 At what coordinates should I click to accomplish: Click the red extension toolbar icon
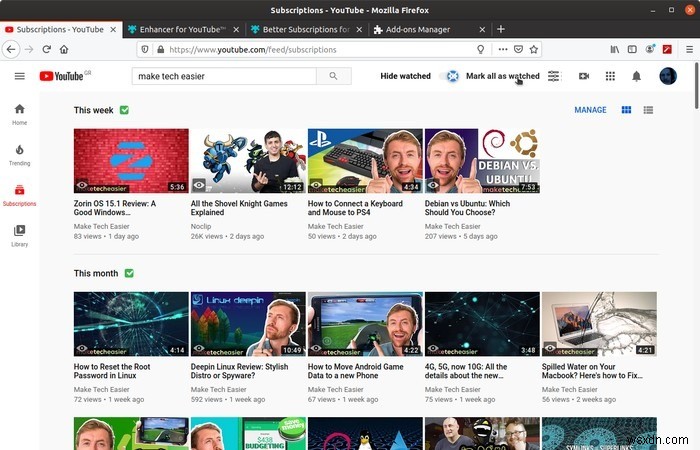coord(667,50)
